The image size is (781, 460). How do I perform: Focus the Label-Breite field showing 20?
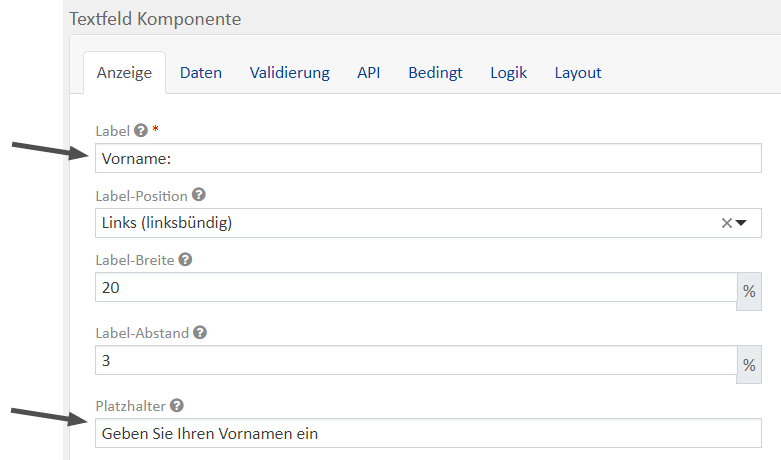tap(416, 288)
